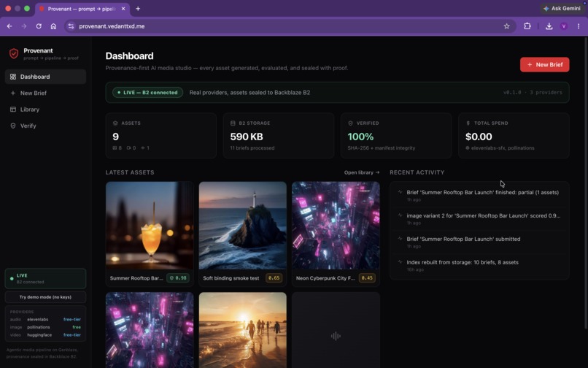Click Try demo mode (no keys) button
Screen dimensions: 588x368
45,297
